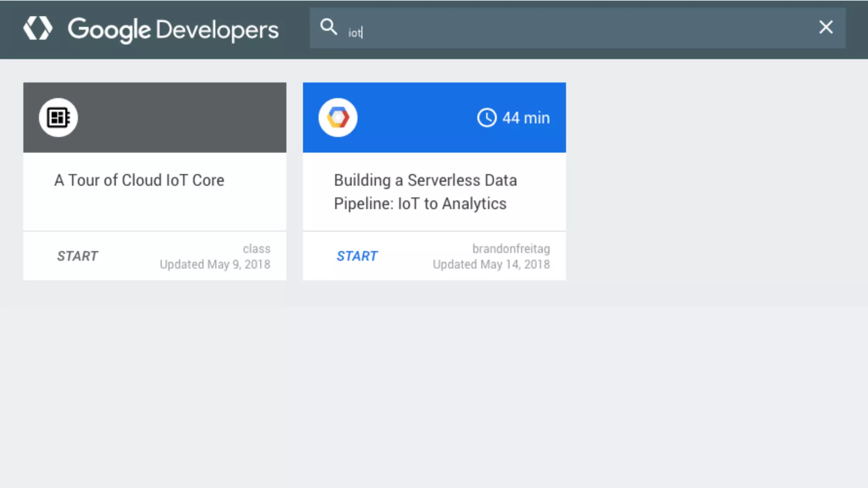Click the Google Developers chevron logo icon
The width and height of the screenshot is (868, 488).
pos(38,28)
